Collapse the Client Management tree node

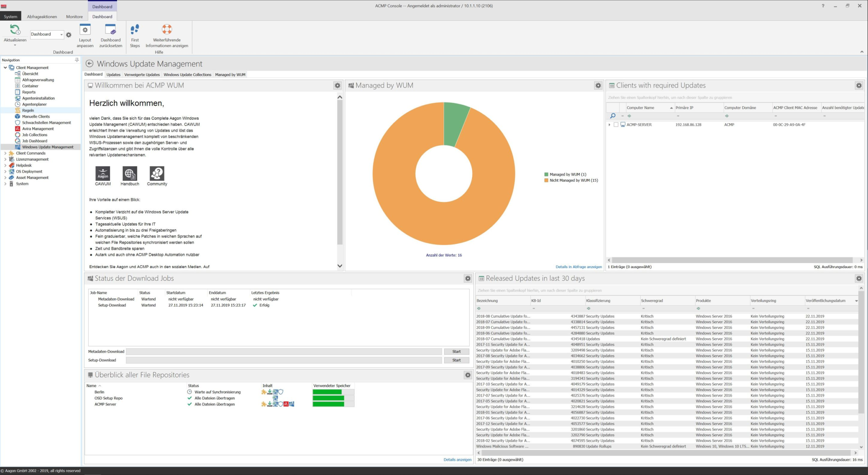[x=5, y=67]
